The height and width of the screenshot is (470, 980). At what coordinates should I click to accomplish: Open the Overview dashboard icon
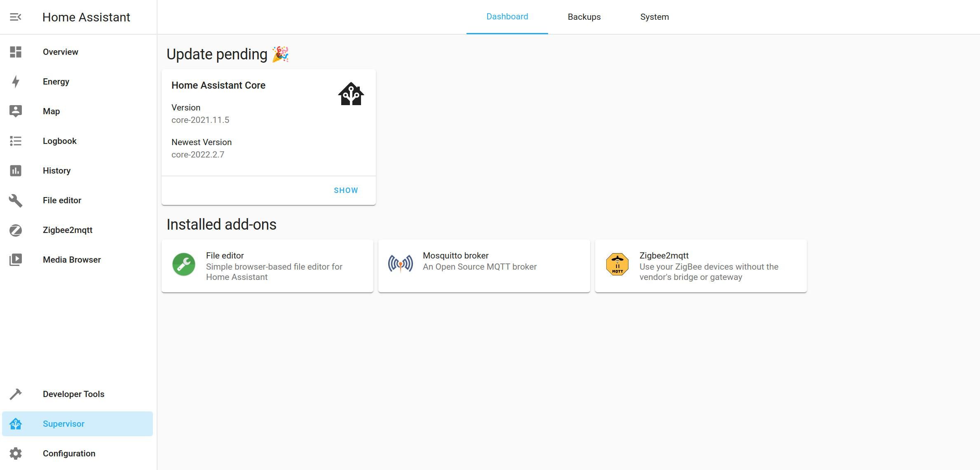[x=16, y=52]
